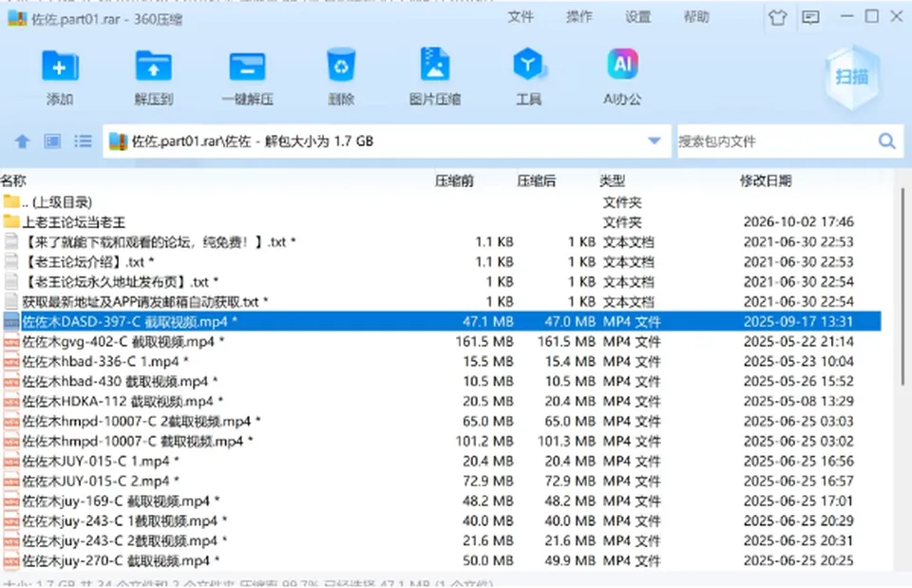Open the 图片压缩 image compression tool
This screenshot has height=588, width=912.
(x=435, y=65)
